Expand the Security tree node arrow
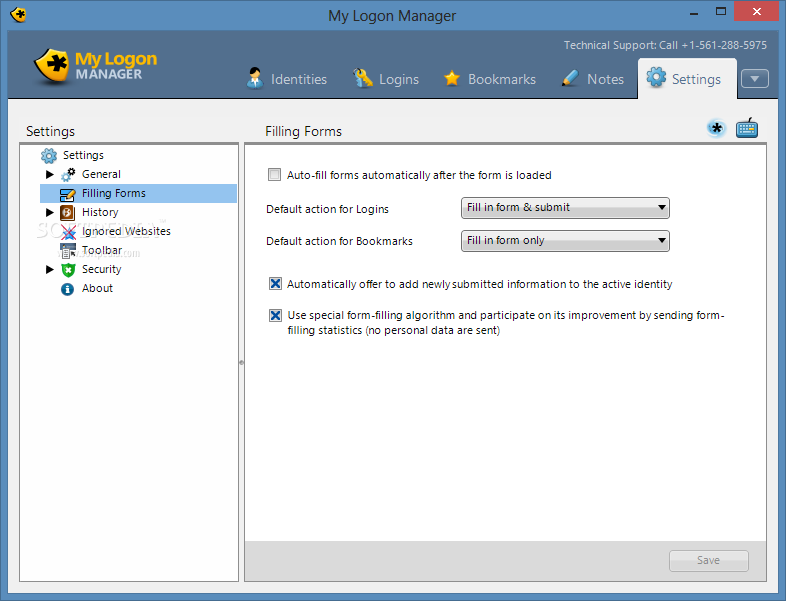Screen dimensions: 786x601 click(x=50, y=270)
